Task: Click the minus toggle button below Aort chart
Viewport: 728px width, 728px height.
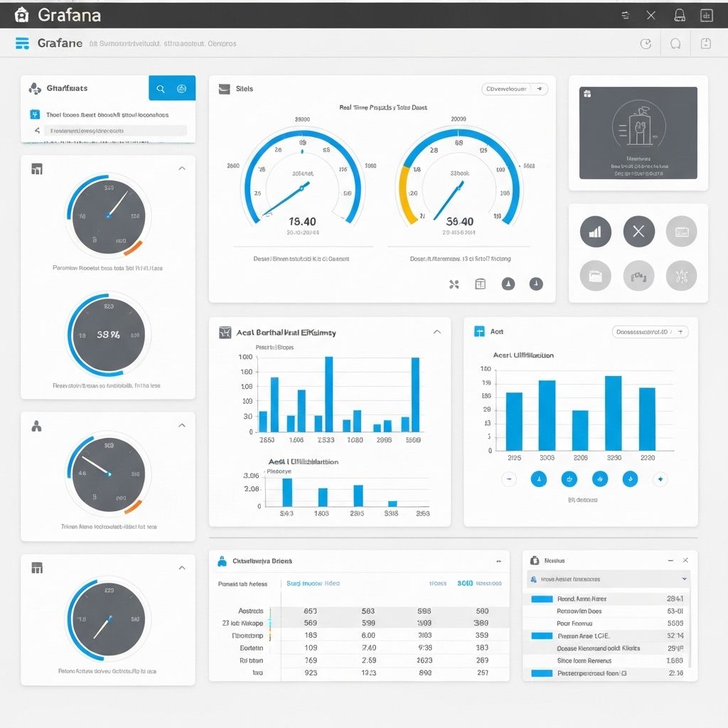Action: click(x=510, y=479)
